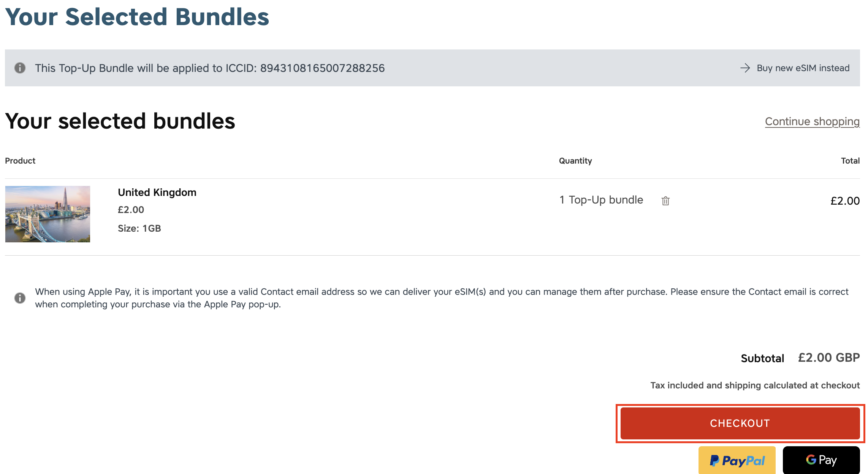The width and height of the screenshot is (868, 474).
Task: Click the trash icon to remove bundle
Action: click(x=666, y=200)
